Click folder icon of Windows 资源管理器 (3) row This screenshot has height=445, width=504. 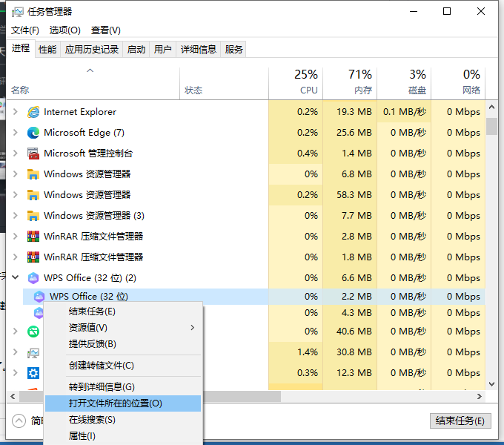tap(33, 215)
